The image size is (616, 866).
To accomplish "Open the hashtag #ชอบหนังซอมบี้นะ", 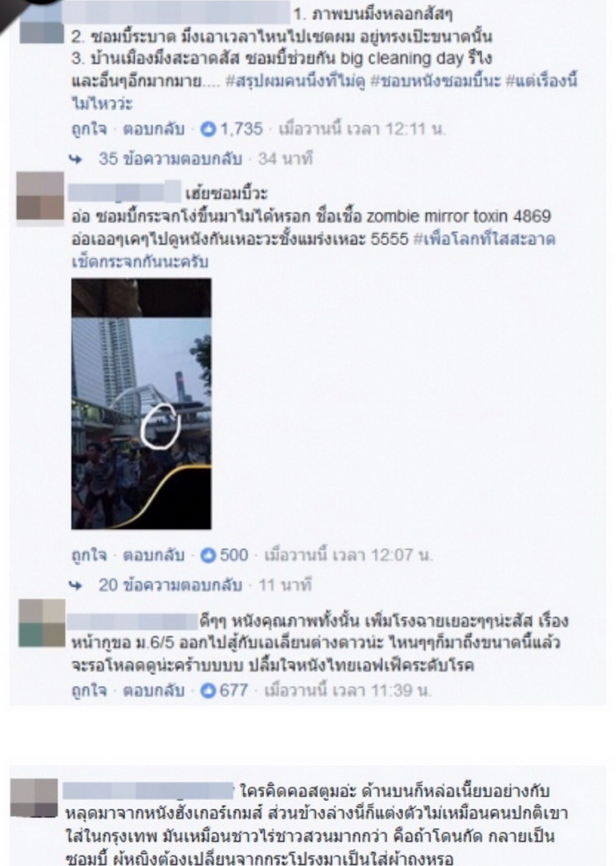I will tap(436, 82).
